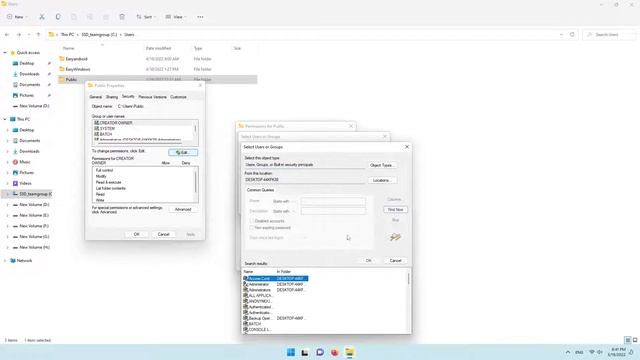640x360 pixels.
Task: Click OK in Public Properties dialog
Action: pyautogui.click(x=137, y=234)
